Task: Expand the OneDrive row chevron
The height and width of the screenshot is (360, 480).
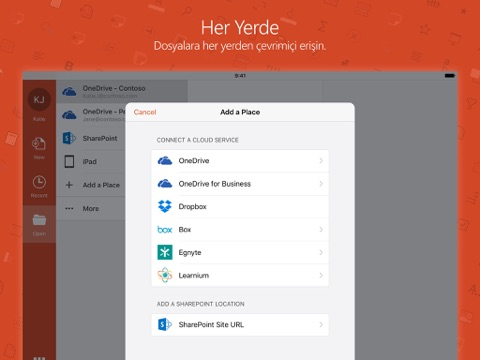Action: click(x=321, y=161)
